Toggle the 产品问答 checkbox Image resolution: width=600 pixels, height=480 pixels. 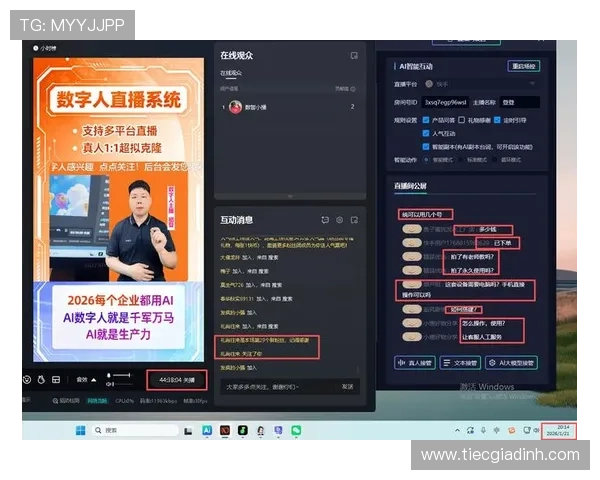tap(426, 120)
